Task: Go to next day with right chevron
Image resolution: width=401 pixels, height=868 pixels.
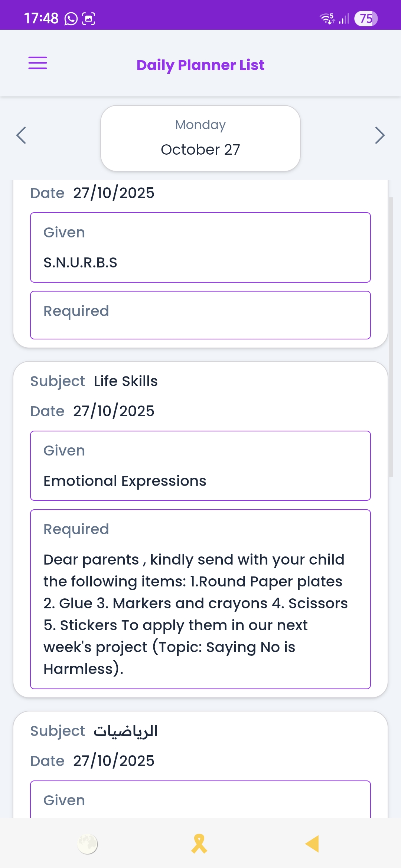Action: coord(379,135)
